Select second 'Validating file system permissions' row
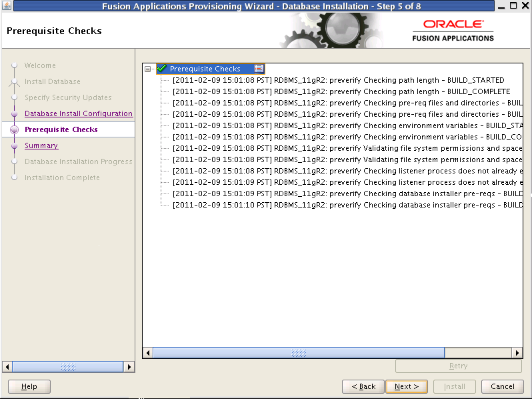This screenshot has height=399, width=532. [347, 159]
